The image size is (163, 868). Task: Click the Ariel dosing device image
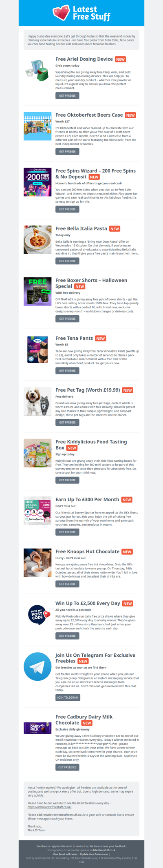pyautogui.click(x=37, y=70)
